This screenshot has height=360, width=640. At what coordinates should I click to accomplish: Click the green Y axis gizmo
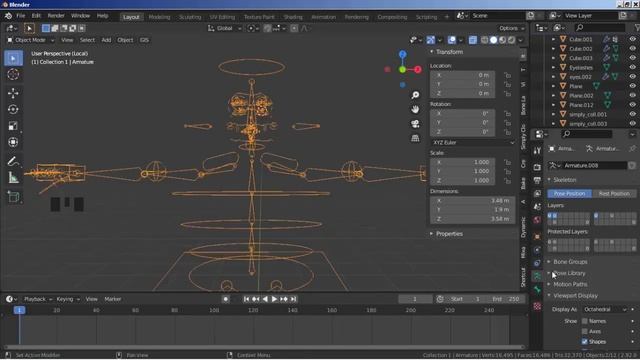[x=402, y=70]
